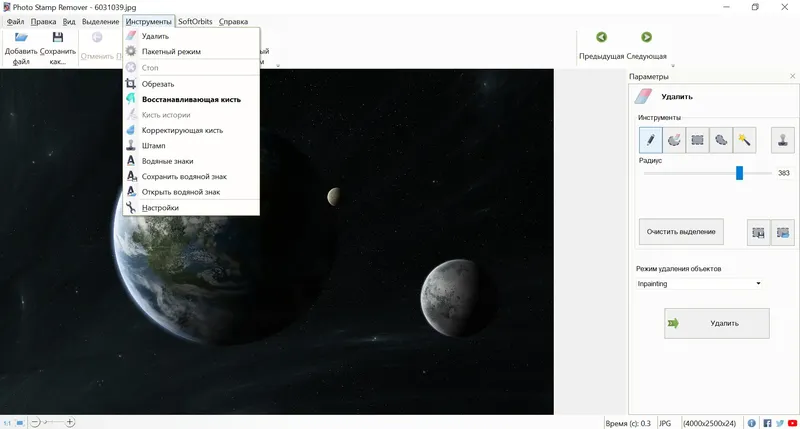Open the Справка menu
Screen dimensions: 800x429
(233, 21)
